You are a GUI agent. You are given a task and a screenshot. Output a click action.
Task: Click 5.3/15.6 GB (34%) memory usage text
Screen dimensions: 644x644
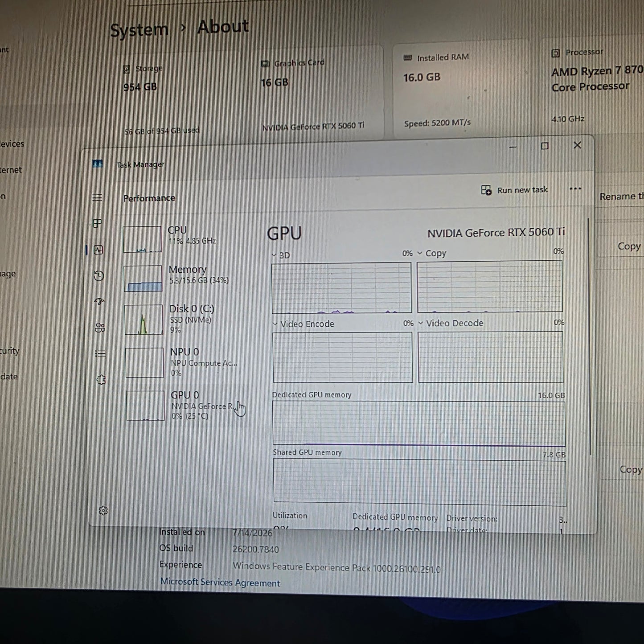199,280
